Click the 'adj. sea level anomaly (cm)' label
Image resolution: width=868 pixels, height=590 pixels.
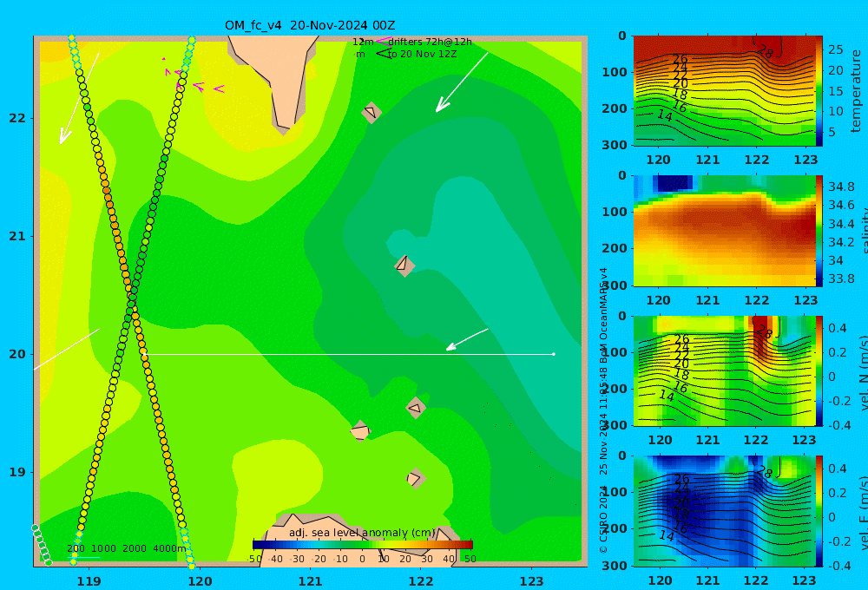pos(362,533)
